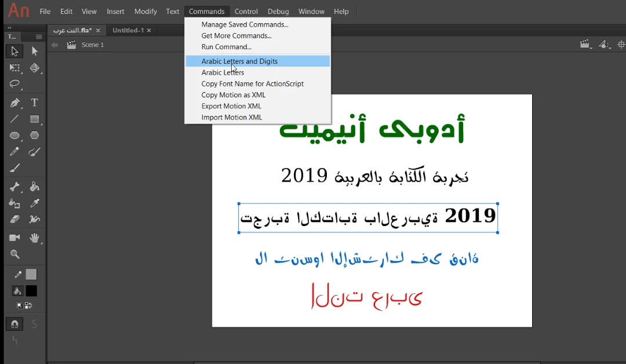Select the Pencil tool
Viewport: 626px width, 364px height.
[x=14, y=152]
